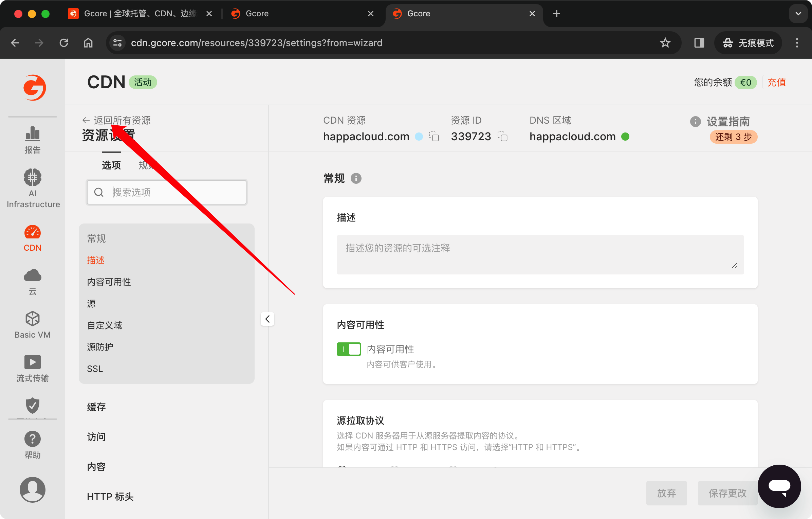
Task: Open the live chat bubble
Action: point(779,486)
